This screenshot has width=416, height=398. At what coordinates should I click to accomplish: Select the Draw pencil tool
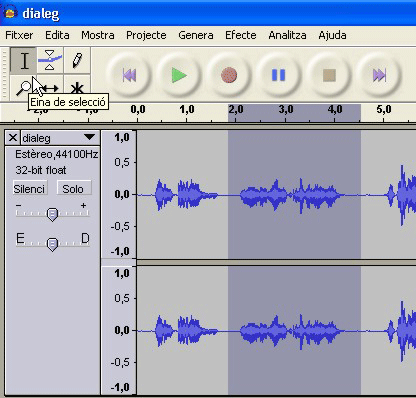click(x=77, y=60)
